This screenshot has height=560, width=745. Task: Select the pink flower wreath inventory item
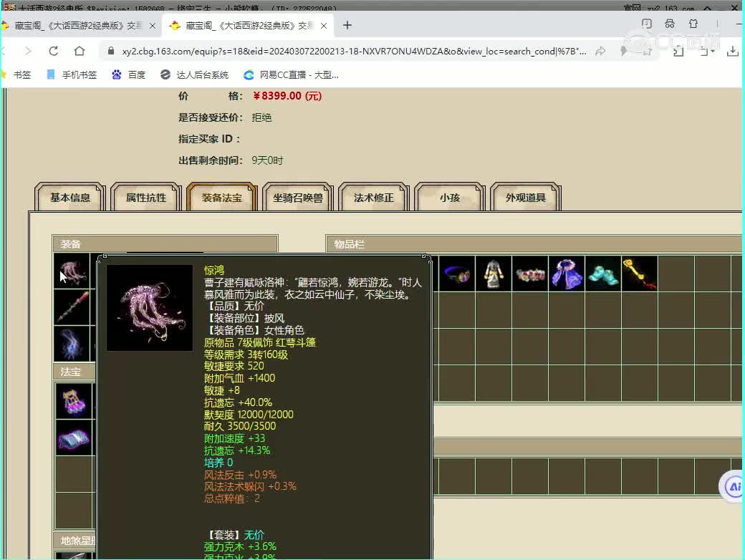click(530, 274)
